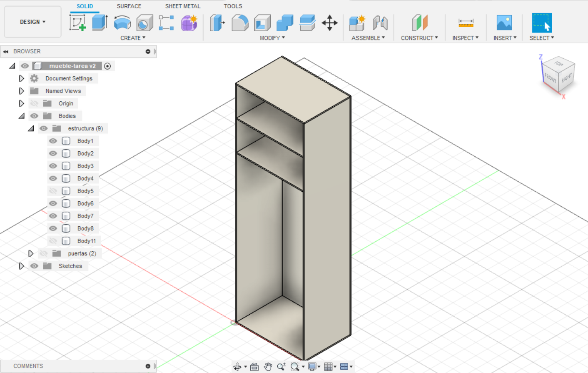Expand the Document Settings node
This screenshot has width=588, height=373.
22,78
